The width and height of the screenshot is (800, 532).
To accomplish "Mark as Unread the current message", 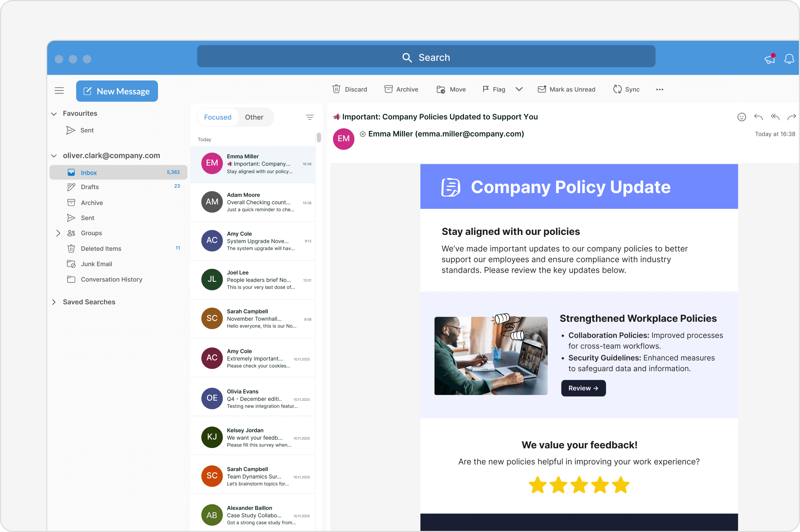I will (567, 89).
